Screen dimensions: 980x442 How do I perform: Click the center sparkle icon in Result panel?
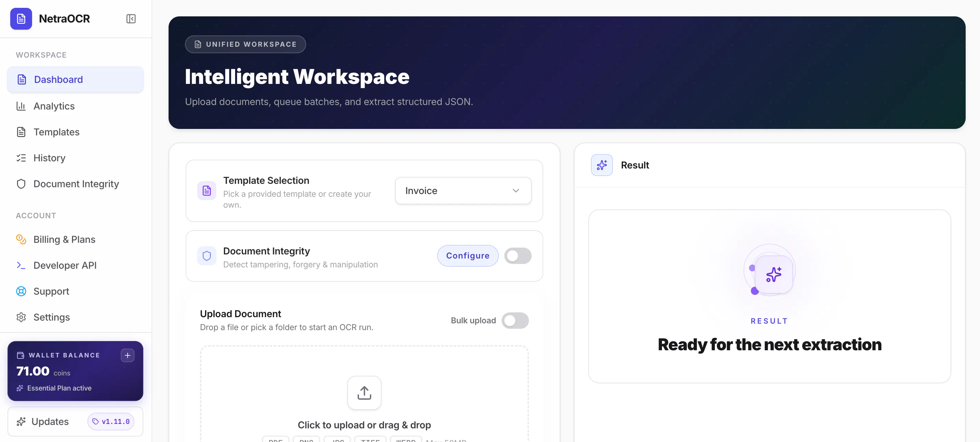point(774,274)
